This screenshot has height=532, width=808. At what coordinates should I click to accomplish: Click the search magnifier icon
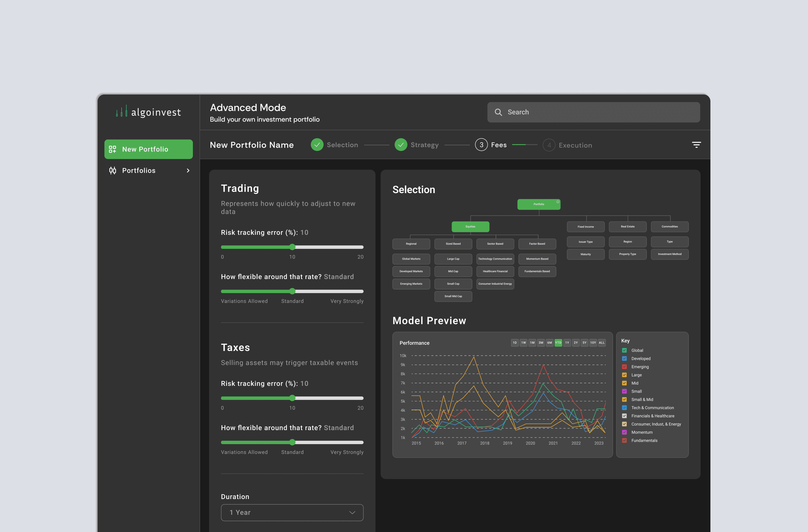(x=498, y=112)
